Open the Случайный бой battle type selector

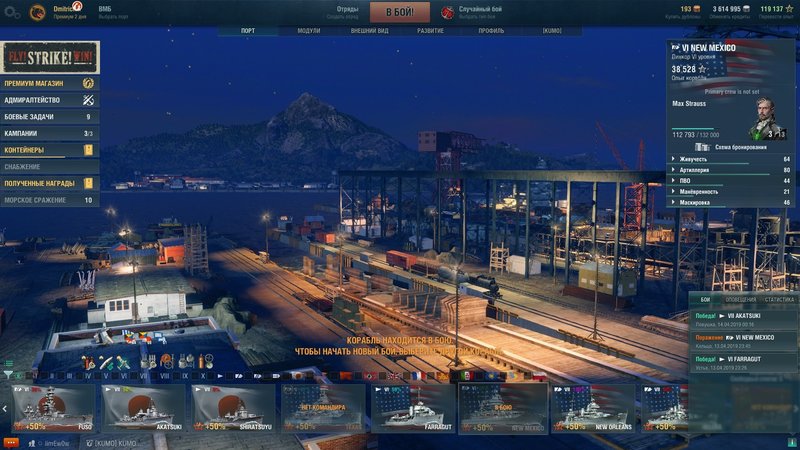pyautogui.click(x=480, y=12)
